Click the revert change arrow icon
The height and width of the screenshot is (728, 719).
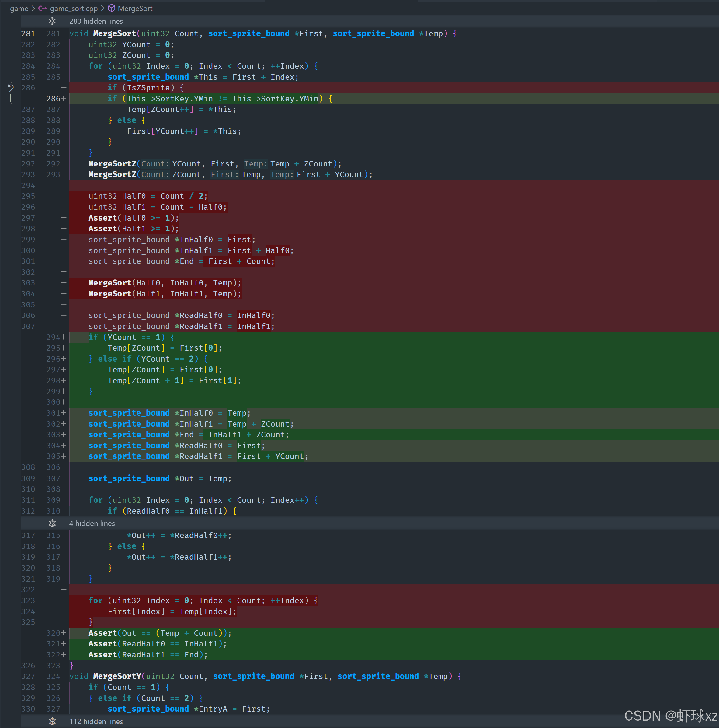(11, 88)
